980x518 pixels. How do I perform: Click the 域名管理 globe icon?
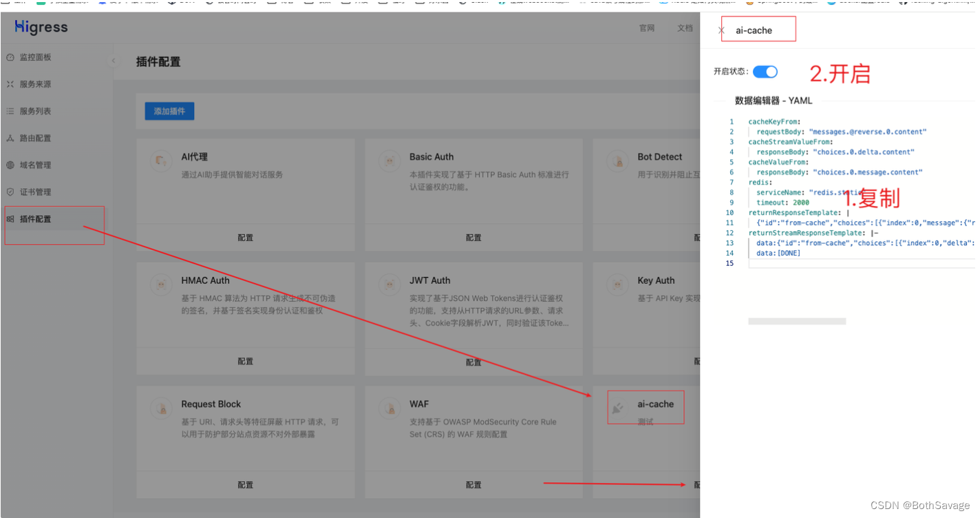10,165
